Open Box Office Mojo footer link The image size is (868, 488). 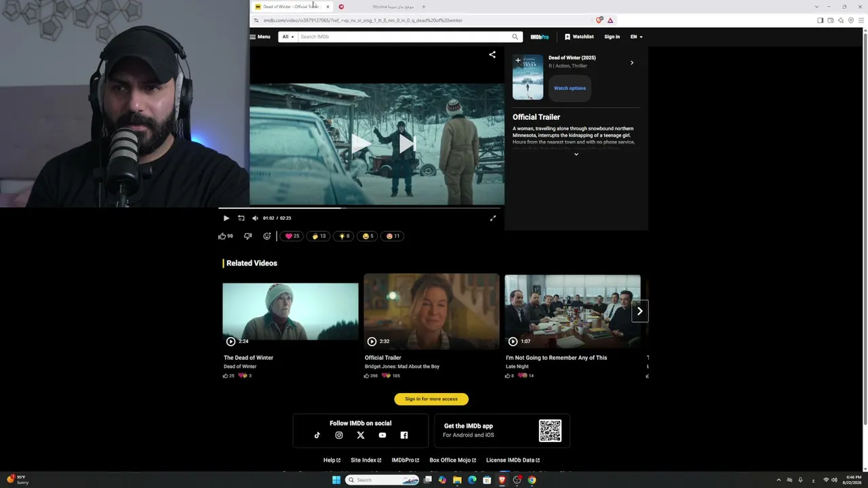point(453,460)
